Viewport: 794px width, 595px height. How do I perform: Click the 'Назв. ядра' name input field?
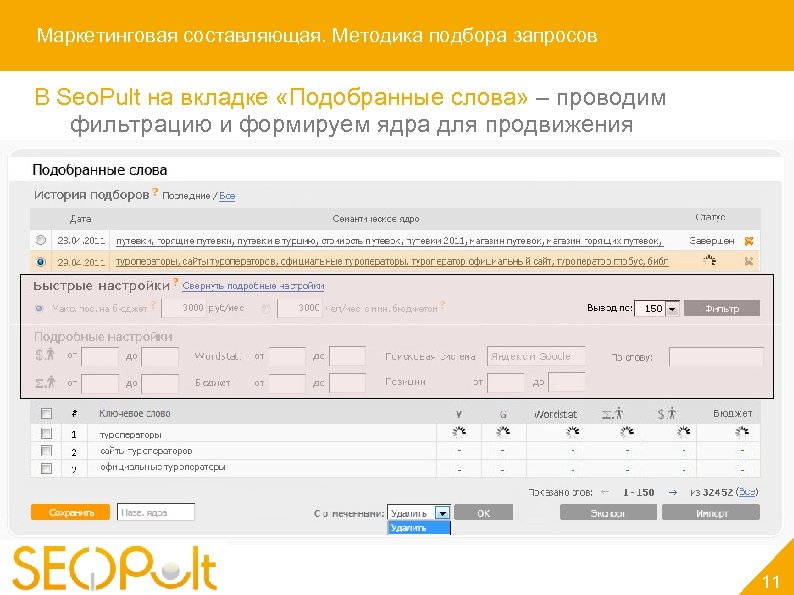pos(156,512)
